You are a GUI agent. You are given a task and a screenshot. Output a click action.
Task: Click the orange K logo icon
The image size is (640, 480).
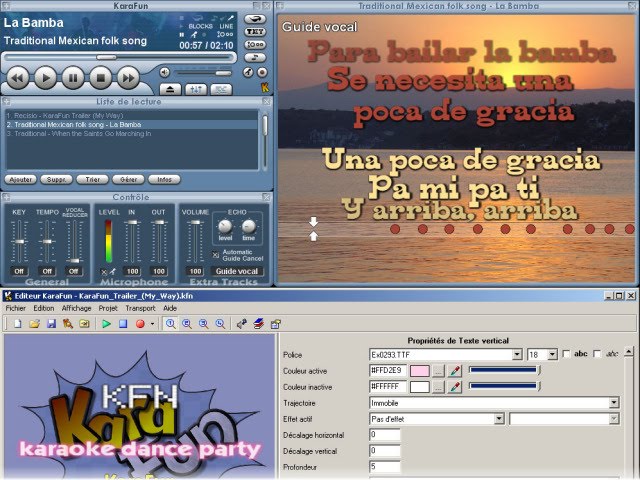264,87
